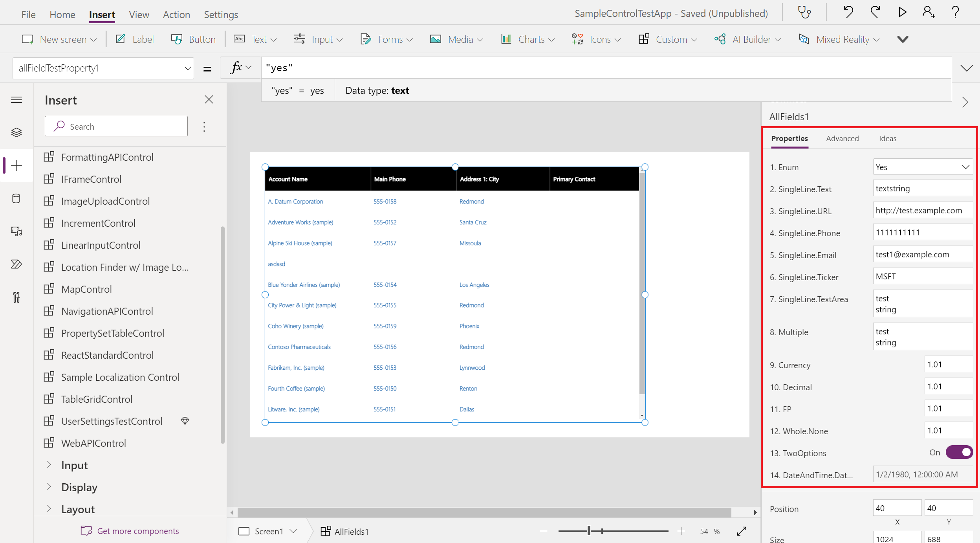Switch to the Advanced properties tab
The height and width of the screenshot is (543, 980).
click(x=842, y=138)
